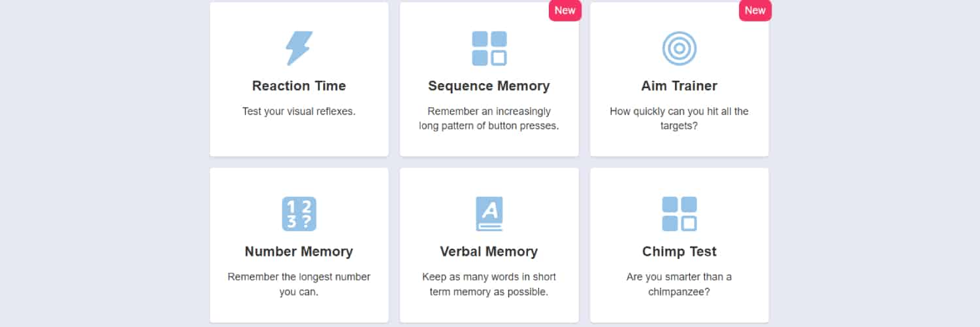
Task: Open the Reaction Time title link
Action: [299, 86]
